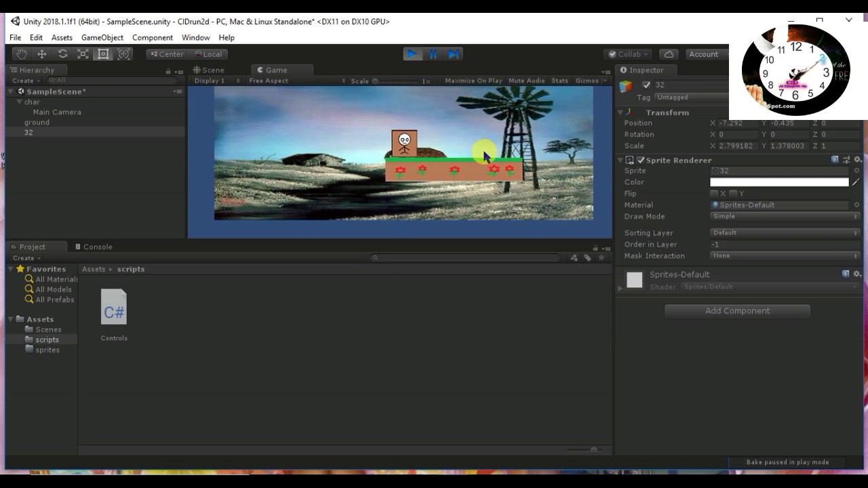Open the Component menu

[153, 38]
